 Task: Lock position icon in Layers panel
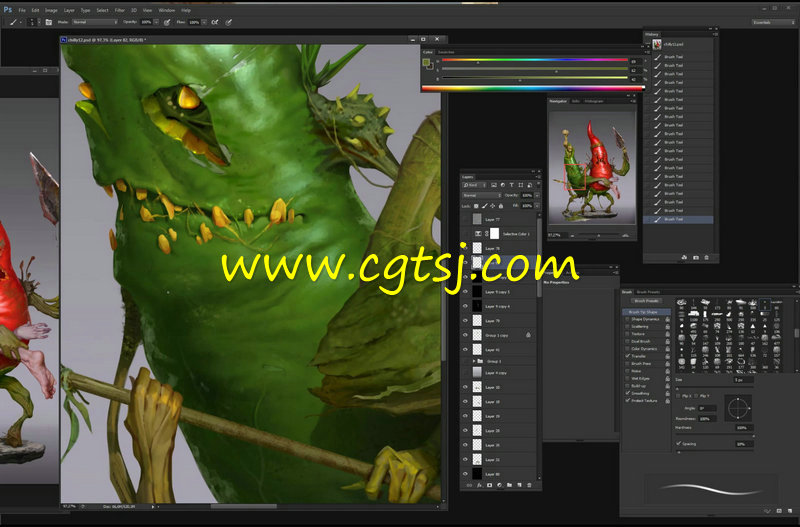pyautogui.click(x=492, y=206)
